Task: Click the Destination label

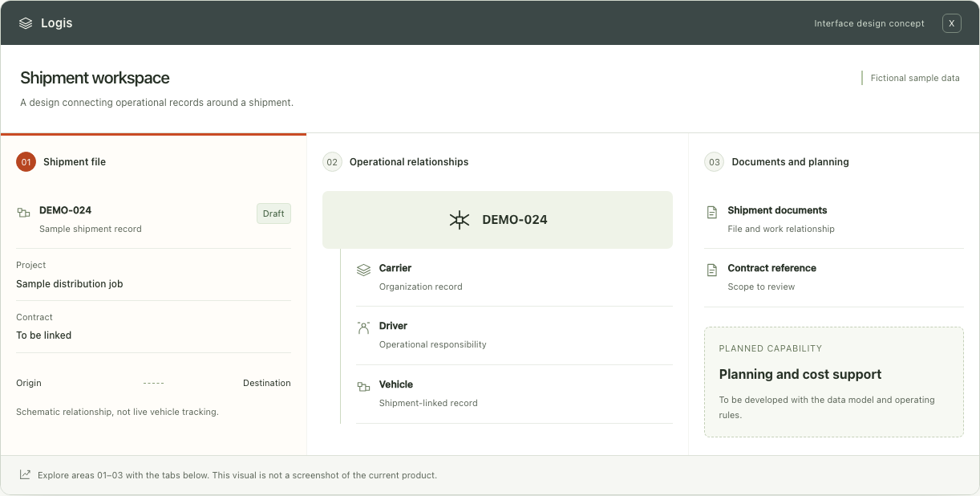Action: click(x=267, y=384)
